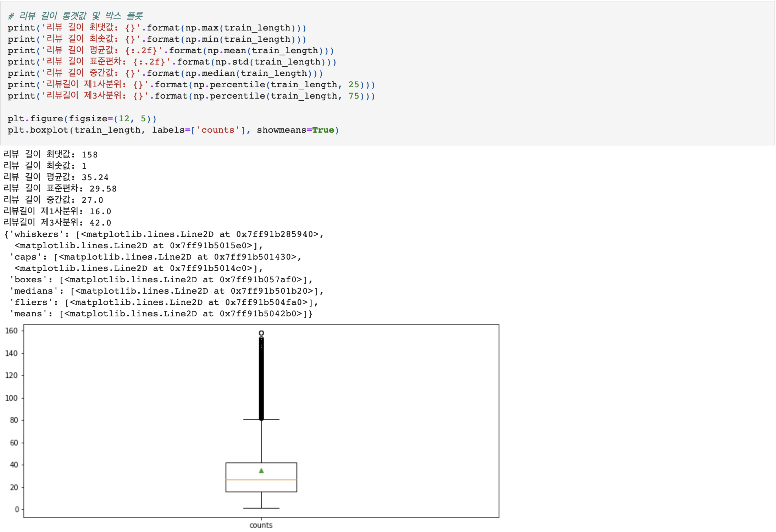The width and height of the screenshot is (776, 532).
Task: Click the plt.boxplot code line
Action: point(173,130)
